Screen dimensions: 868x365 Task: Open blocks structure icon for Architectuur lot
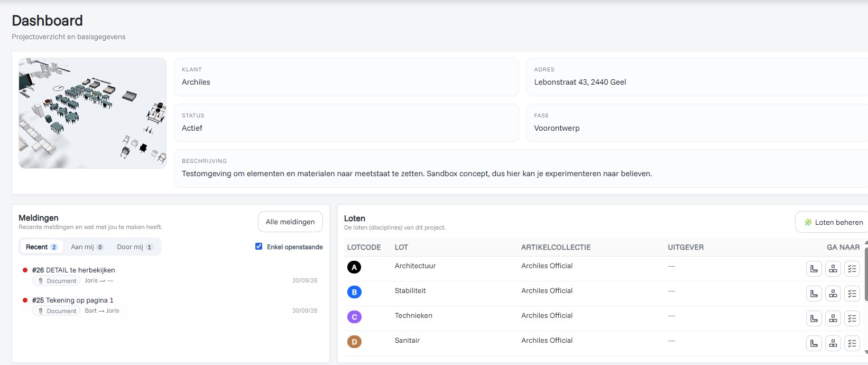pyautogui.click(x=833, y=269)
